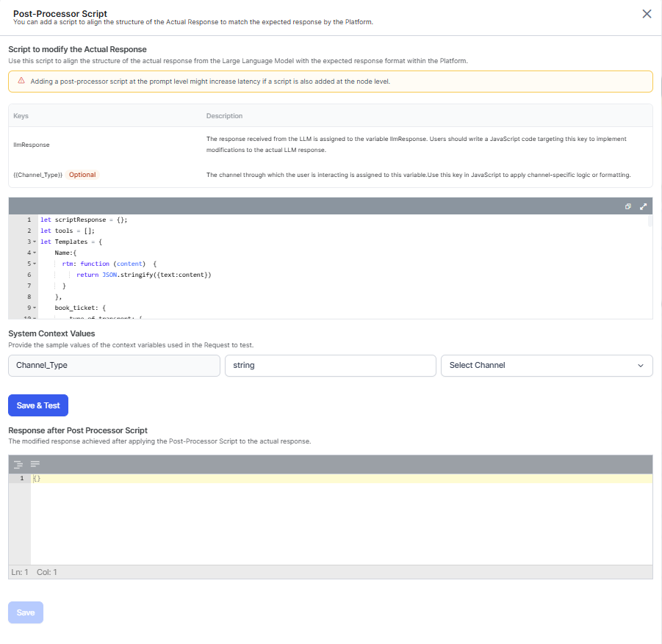Image resolution: width=662 pixels, height=644 pixels.
Task: Click the compact code icon in response editor
Action: pyautogui.click(x=35, y=464)
